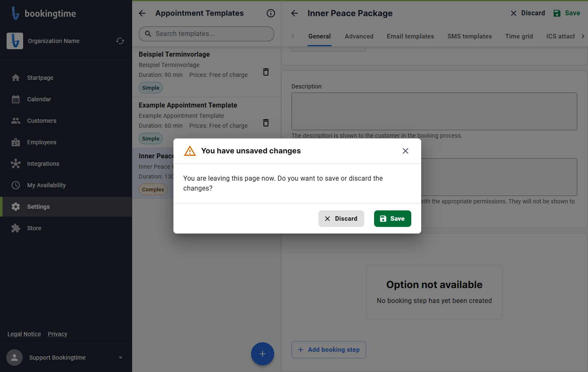Viewport: 588px width, 372px height.
Task: Click the Integrations icon in the sidebar
Action: [16, 164]
